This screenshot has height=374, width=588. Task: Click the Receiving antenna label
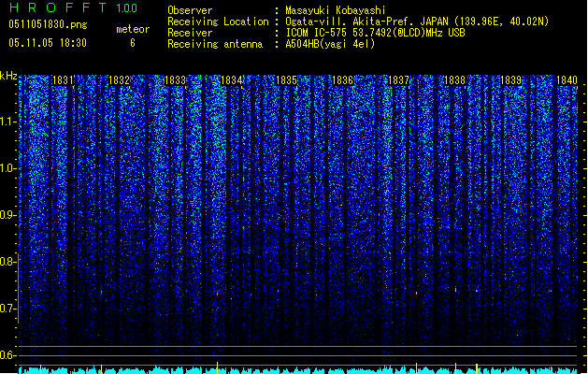215,44
